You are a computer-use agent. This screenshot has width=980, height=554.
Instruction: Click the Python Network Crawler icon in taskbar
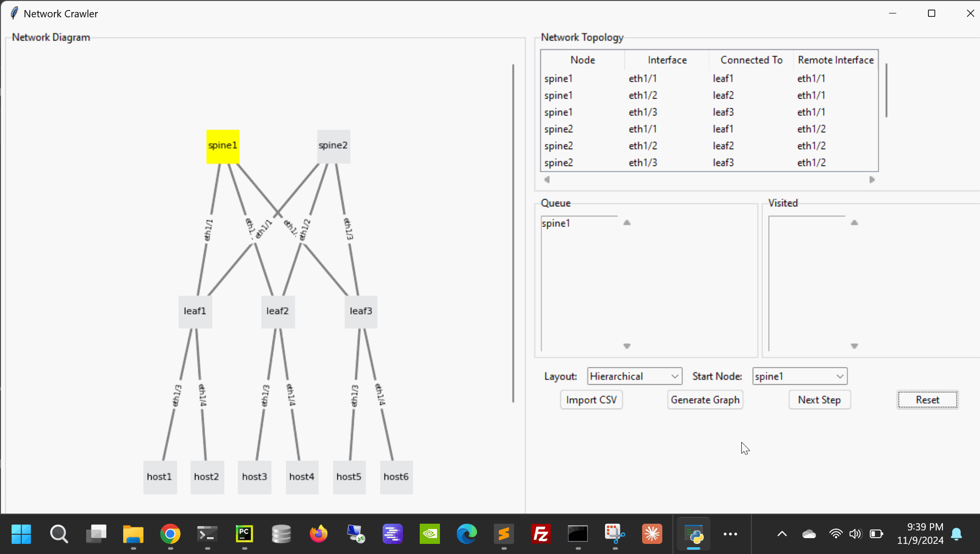693,534
